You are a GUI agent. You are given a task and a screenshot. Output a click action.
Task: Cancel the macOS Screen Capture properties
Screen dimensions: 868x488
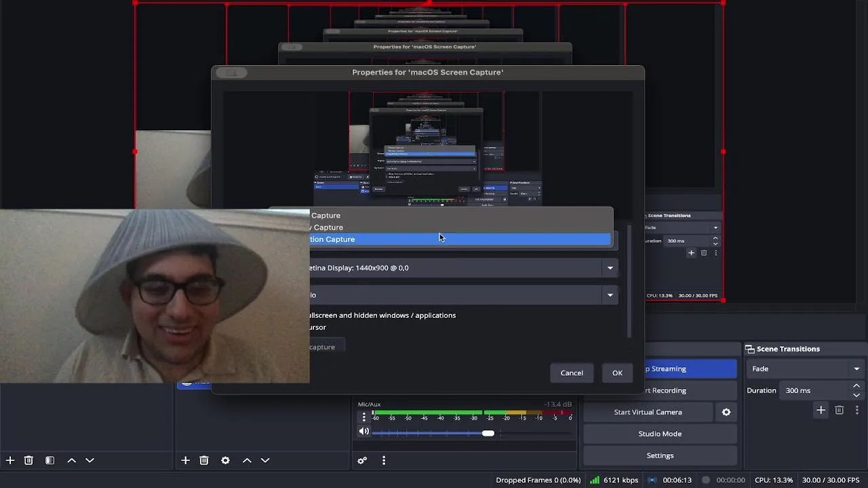pos(572,373)
